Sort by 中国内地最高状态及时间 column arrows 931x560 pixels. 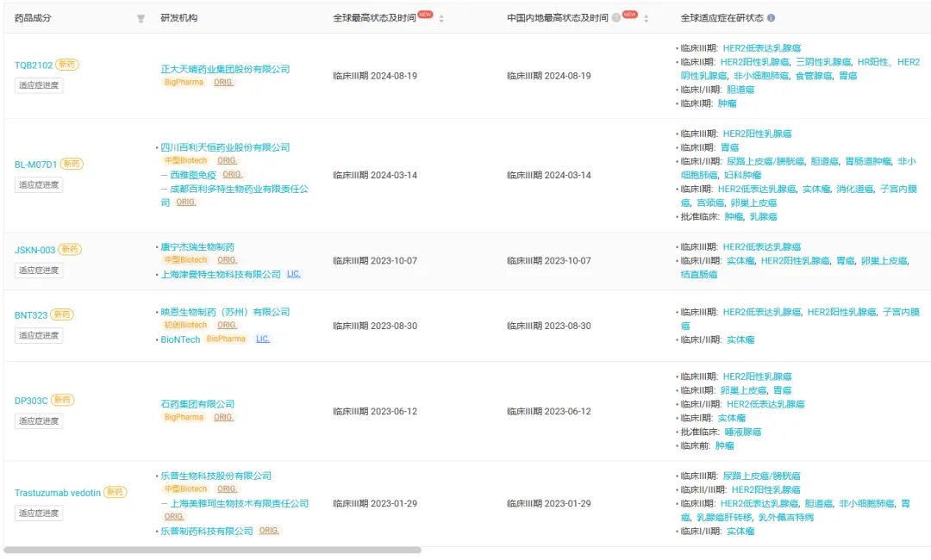pos(647,18)
